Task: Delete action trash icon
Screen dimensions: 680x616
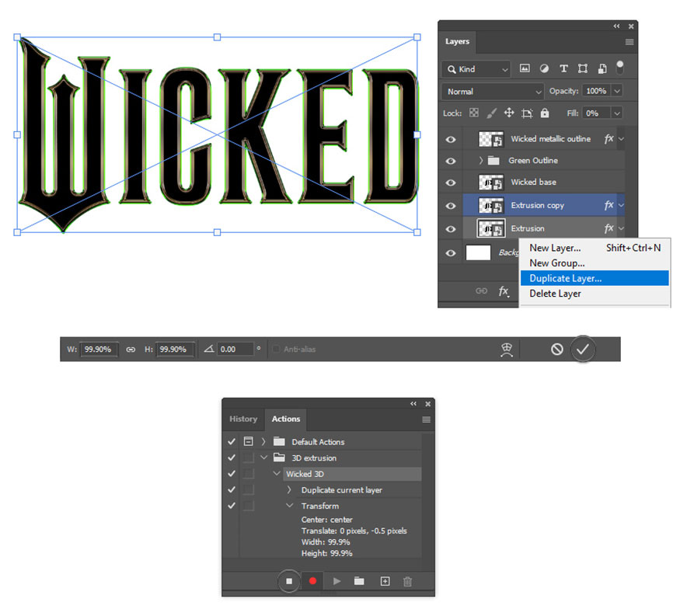Action: pos(407,581)
